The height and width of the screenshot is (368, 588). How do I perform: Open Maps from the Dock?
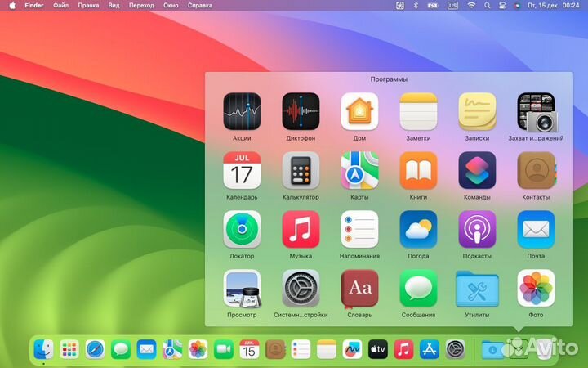(x=172, y=349)
